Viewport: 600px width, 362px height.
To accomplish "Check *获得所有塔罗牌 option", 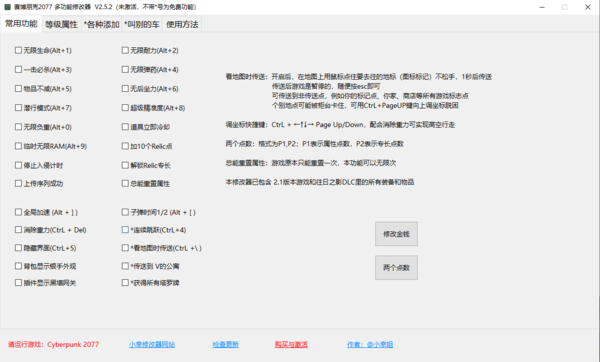I will 125,282.
